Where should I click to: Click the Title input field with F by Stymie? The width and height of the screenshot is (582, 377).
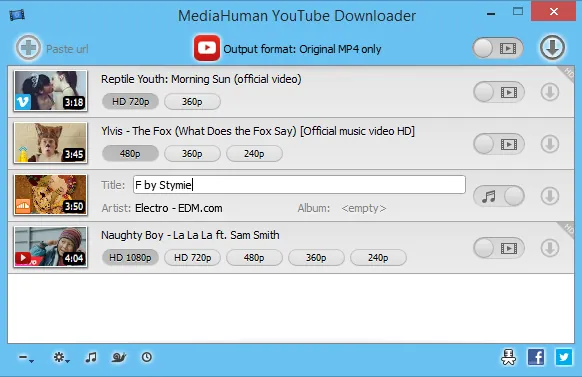coord(299,185)
